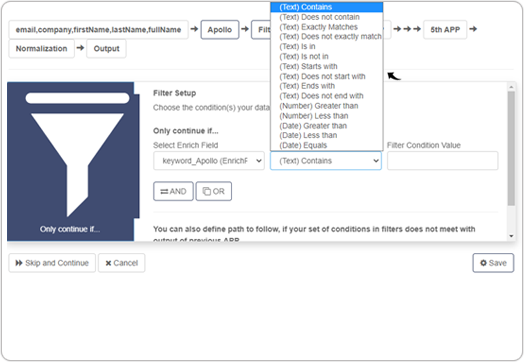Click the copy icon on OR
Screen dimensions: 524x362
tap(207, 191)
